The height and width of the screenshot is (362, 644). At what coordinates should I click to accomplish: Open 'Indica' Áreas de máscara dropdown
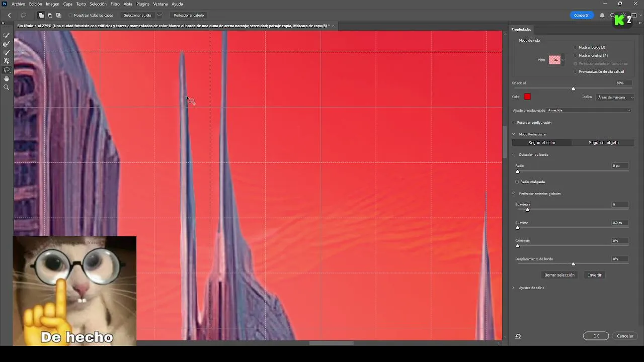615,98
